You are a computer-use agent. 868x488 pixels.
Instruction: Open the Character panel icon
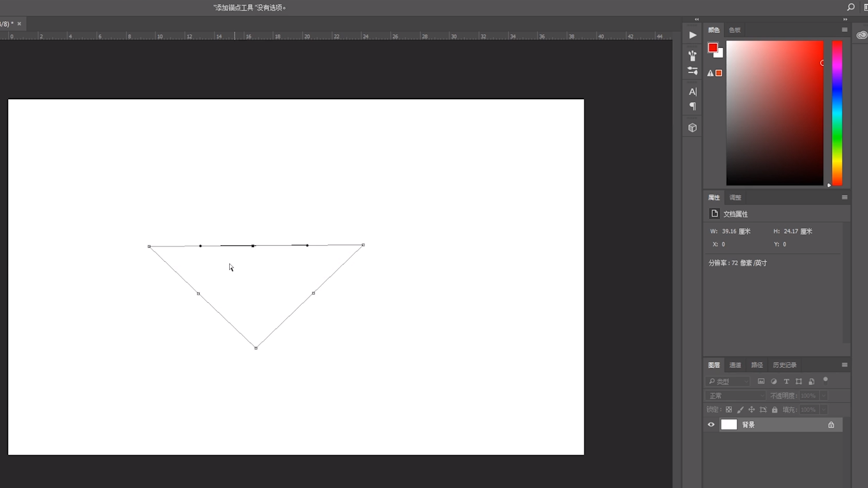693,92
